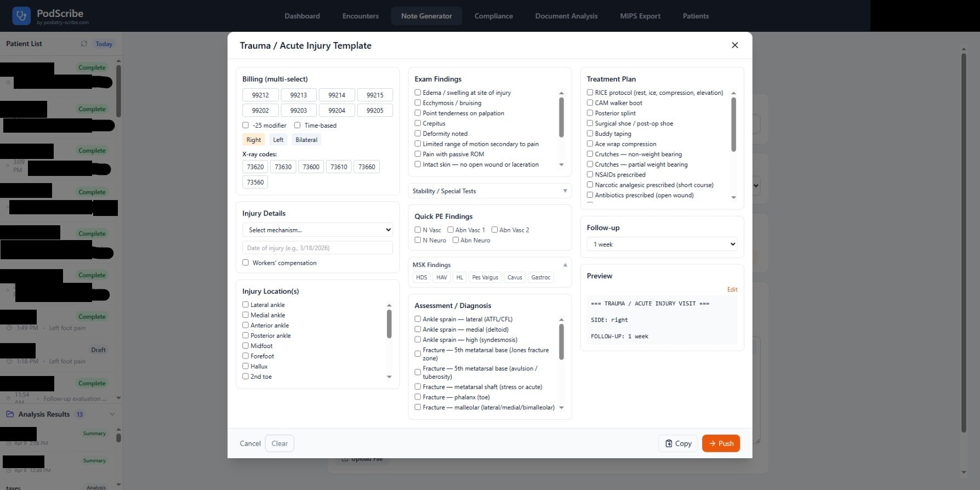Image resolution: width=980 pixels, height=490 pixels.
Task: Click the Edit link in Preview
Action: [732, 289]
